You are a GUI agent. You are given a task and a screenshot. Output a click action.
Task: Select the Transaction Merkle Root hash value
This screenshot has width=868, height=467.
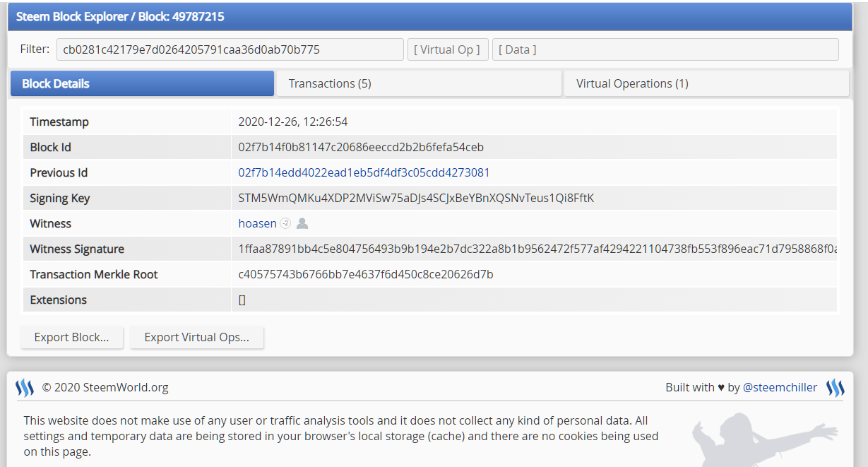(366, 275)
